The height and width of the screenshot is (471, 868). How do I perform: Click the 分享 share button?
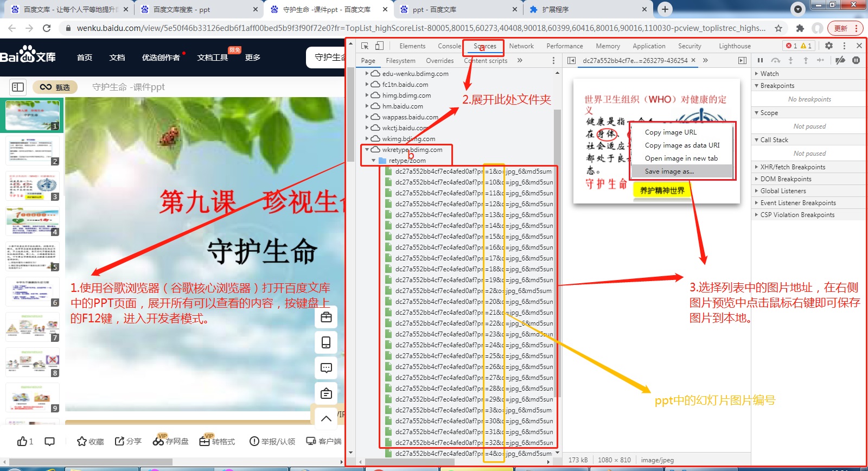(128, 441)
